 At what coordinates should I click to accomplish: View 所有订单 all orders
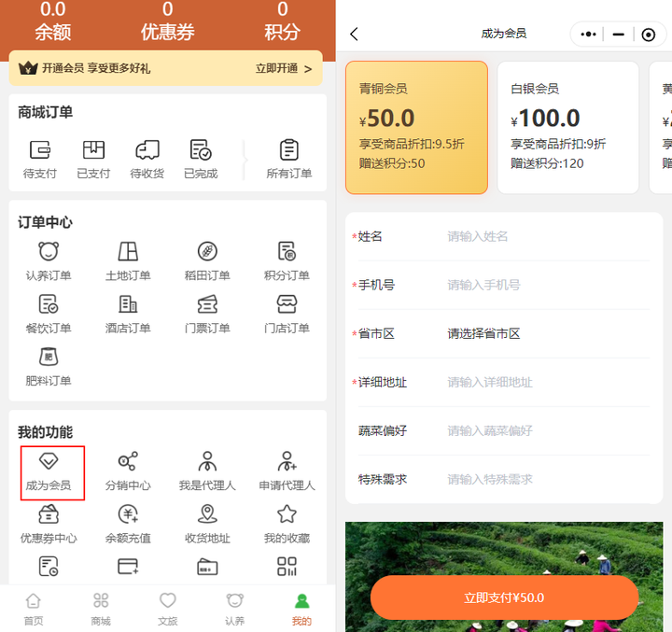tap(288, 160)
